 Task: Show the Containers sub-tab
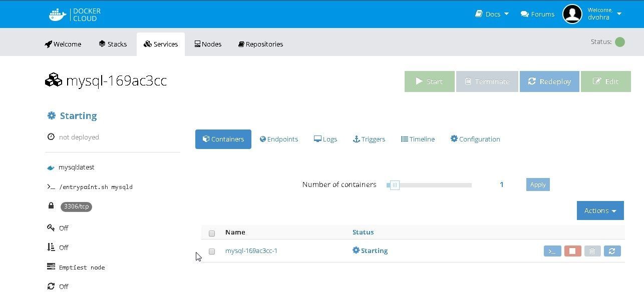point(223,139)
